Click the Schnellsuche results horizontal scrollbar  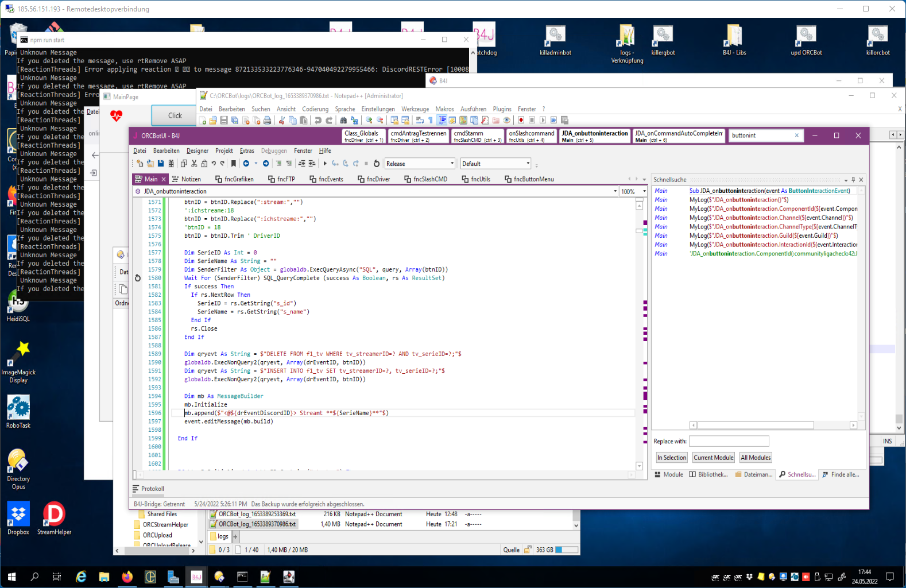click(756, 425)
